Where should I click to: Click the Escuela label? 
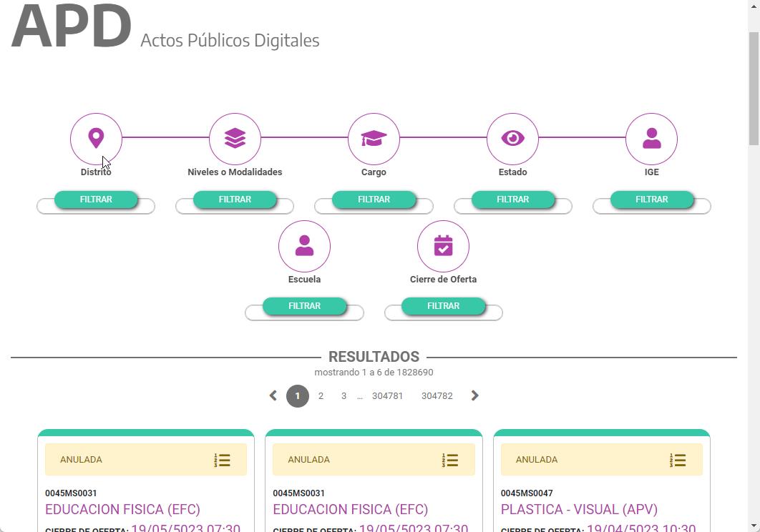[304, 279]
